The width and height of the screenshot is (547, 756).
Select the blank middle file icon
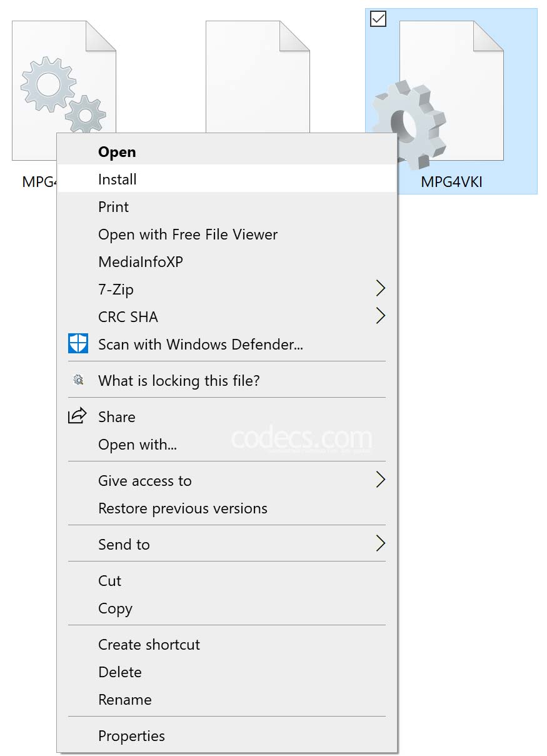pyautogui.click(x=258, y=76)
